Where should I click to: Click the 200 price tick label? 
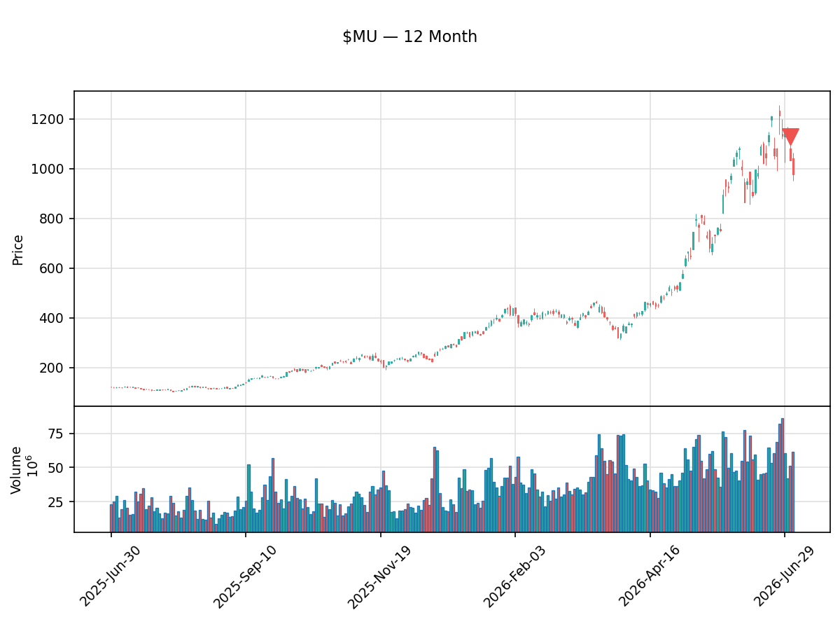click(52, 368)
